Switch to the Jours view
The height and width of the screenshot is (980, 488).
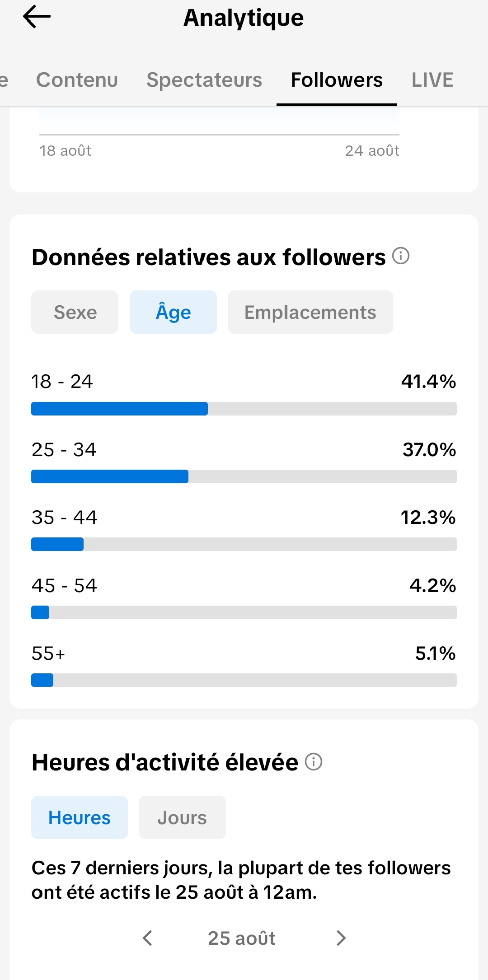pyautogui.click(x=182, y=817)
